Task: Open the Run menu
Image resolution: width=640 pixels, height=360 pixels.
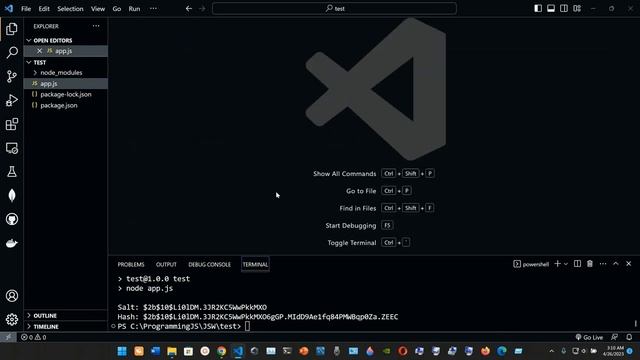Action: pyautogui.click(x=134, y=9)
